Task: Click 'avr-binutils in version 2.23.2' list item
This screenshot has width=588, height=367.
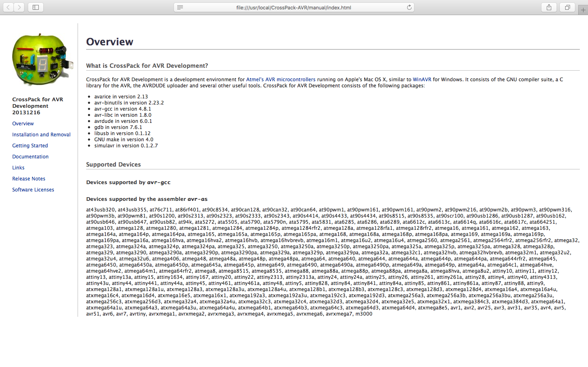Action: tap(129, 103)
